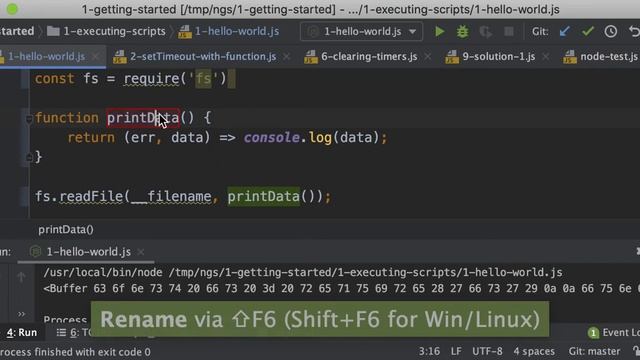The image size is (640, 360).
Task: Collapse the printData function fold marker
Action: pyautogui.click(x=29, y=119)
